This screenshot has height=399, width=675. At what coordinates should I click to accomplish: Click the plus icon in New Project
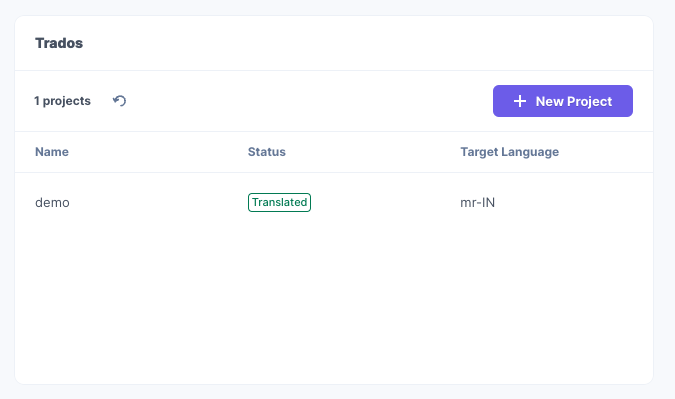[x=520, y=101]
